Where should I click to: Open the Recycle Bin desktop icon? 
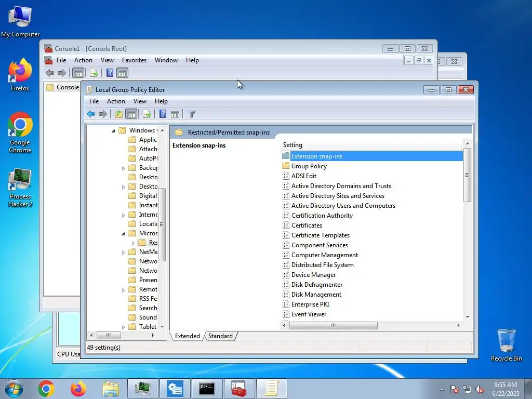click(506, 345)
